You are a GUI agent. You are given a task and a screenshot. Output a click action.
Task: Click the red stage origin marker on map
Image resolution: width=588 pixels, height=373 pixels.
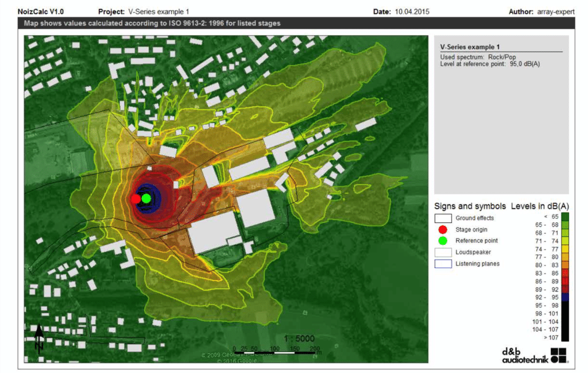coord(136,199)
